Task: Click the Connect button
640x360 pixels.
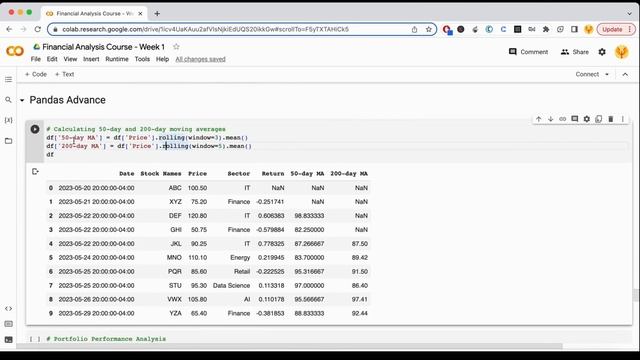Action: tap(587, 74)
